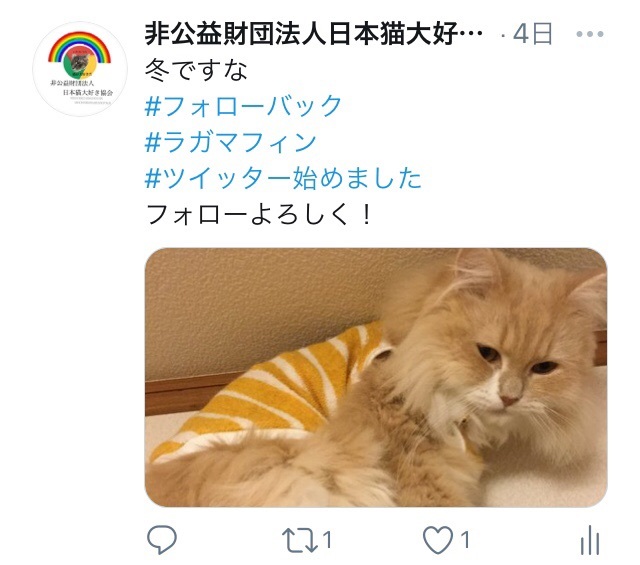Screen dimensions: 640x565
Task: Open the account name 非公益財団法人日本猫大好…
Action: click(x=313, y=33)
